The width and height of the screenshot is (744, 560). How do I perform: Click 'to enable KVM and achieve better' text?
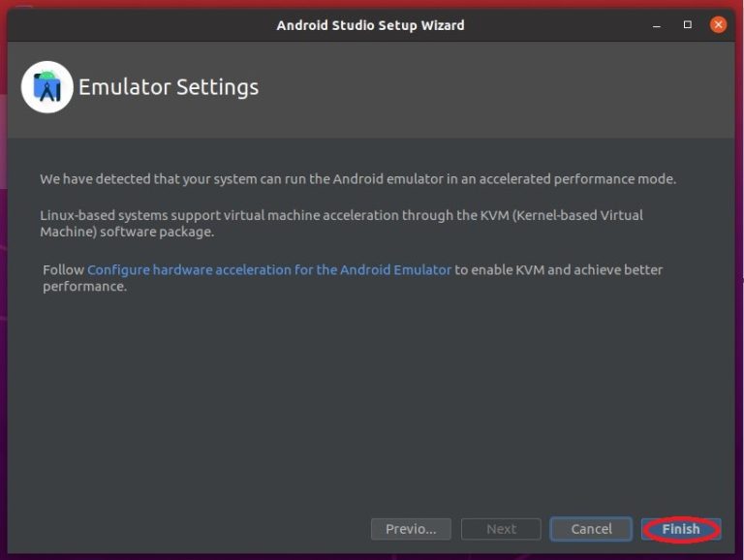pos(558,269)
